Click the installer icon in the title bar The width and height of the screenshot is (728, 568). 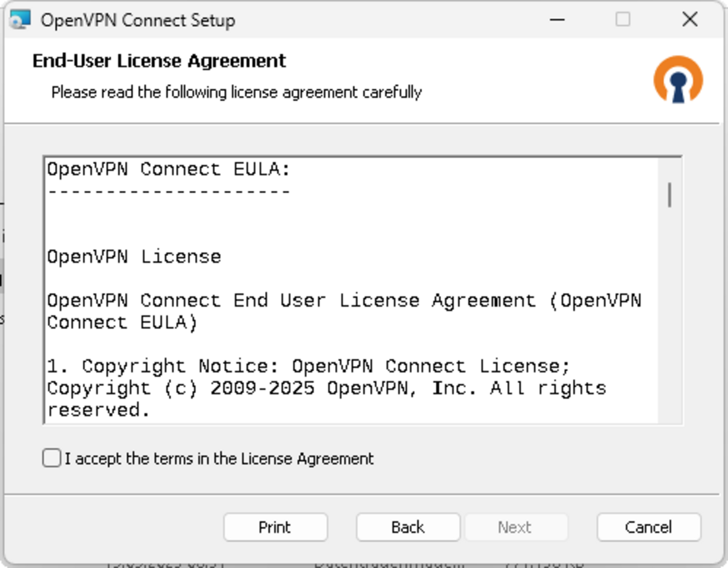20,20
